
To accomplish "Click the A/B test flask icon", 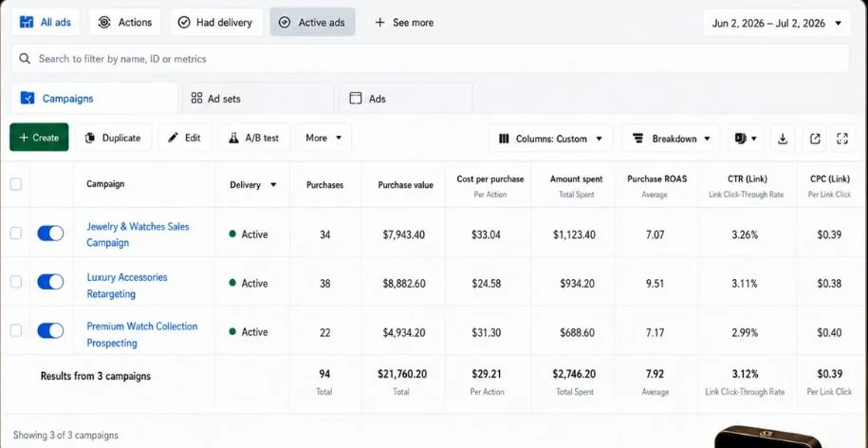I will tap(233, 138).
